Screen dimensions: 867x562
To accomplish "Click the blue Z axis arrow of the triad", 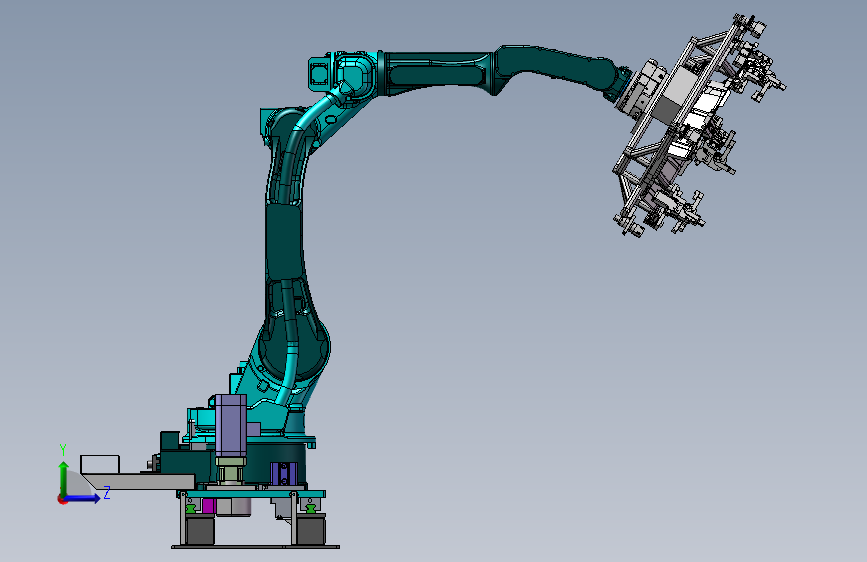I will tap(83, 498).
